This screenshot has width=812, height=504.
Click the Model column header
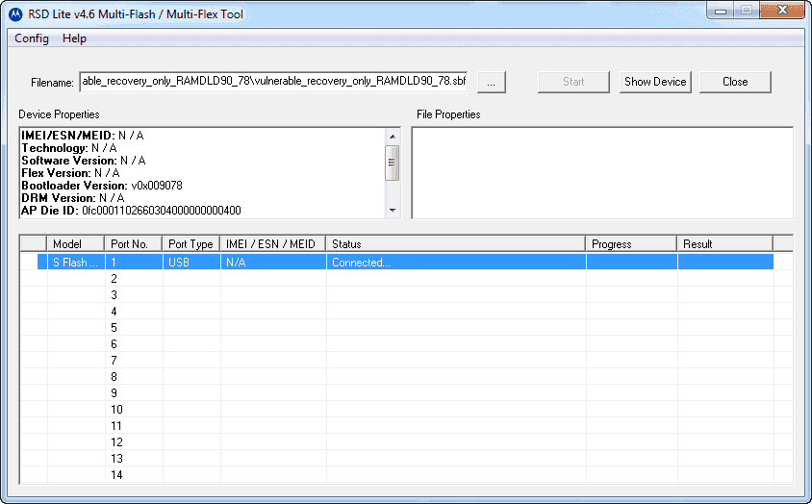click(x=76, y=244)
